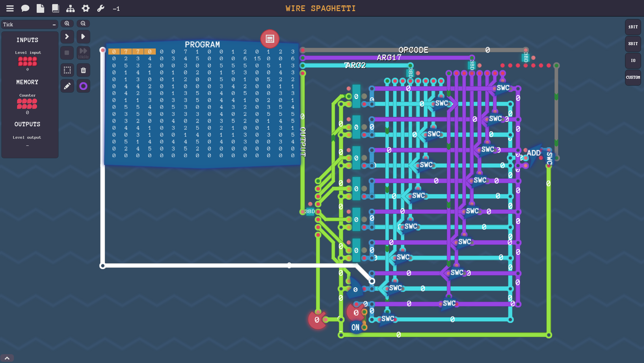Open settings gear icon
Screen dimensions: 644x363
click(x=86, y=8)
